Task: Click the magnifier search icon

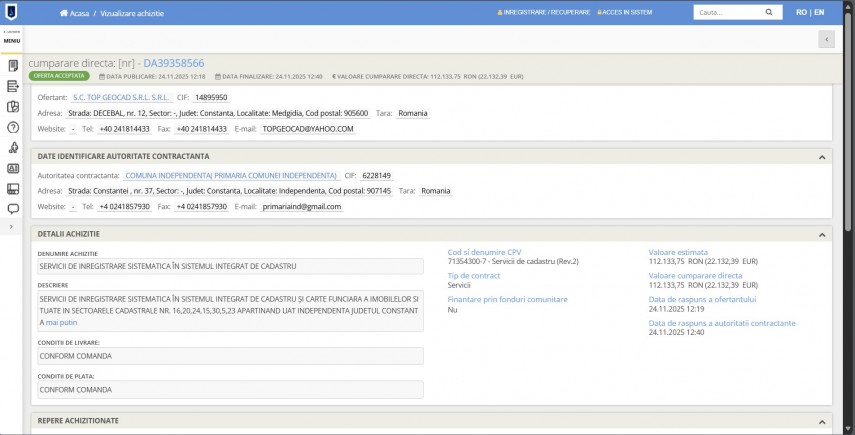Action: 769,13
